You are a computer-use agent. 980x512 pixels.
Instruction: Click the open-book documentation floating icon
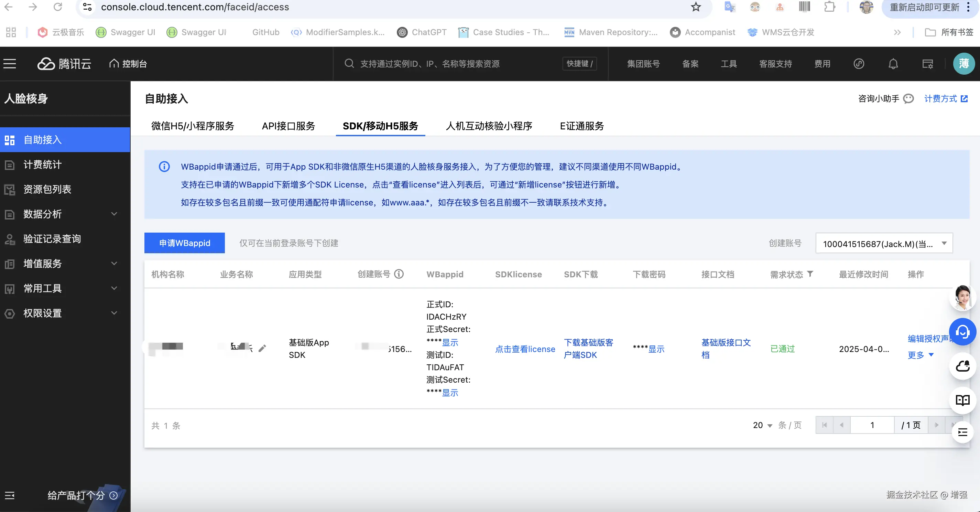pos(962,400)
